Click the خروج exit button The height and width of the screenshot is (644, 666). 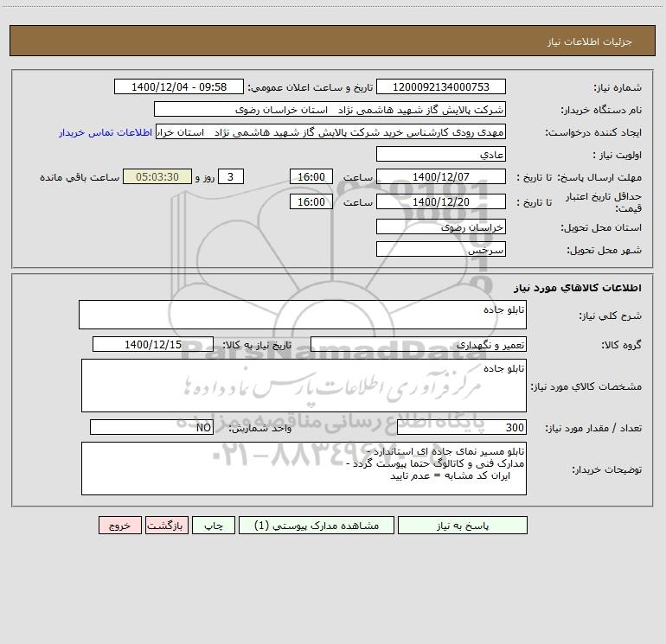(119, 525)
